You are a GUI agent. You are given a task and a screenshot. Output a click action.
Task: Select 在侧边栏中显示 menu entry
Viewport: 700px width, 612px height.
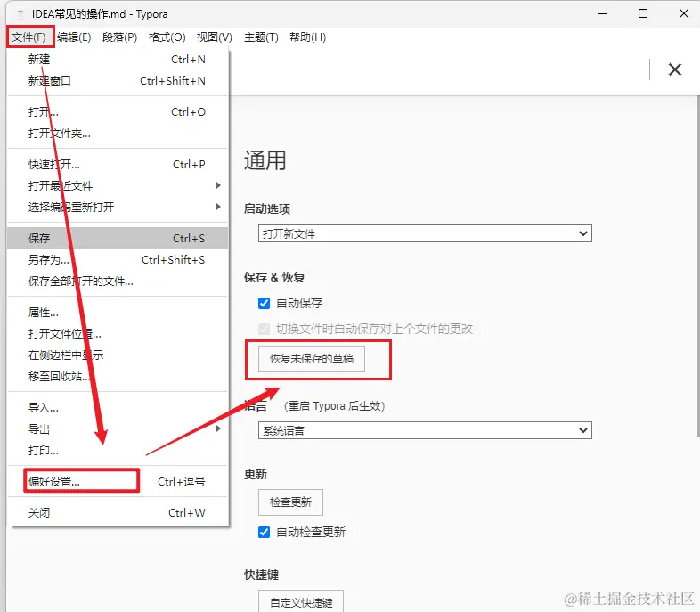tap(118, 355)
